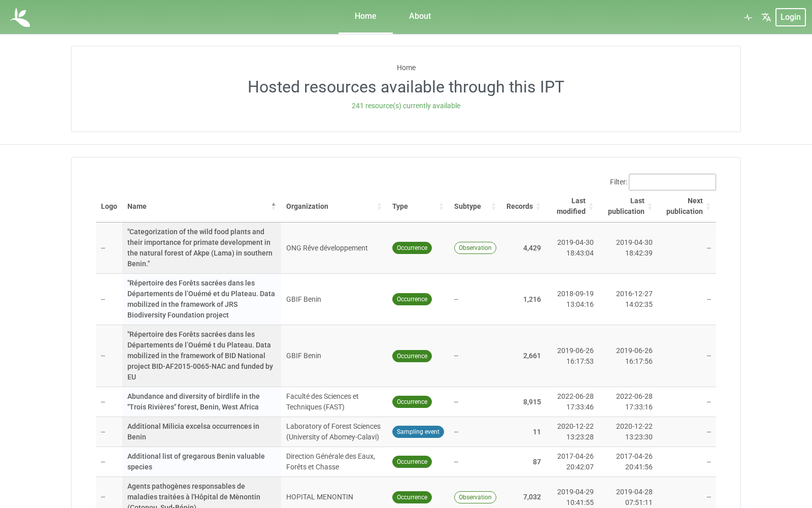812x508 pixels.
Task: Click the 7,032 records value
Action: tap(532, 497)
